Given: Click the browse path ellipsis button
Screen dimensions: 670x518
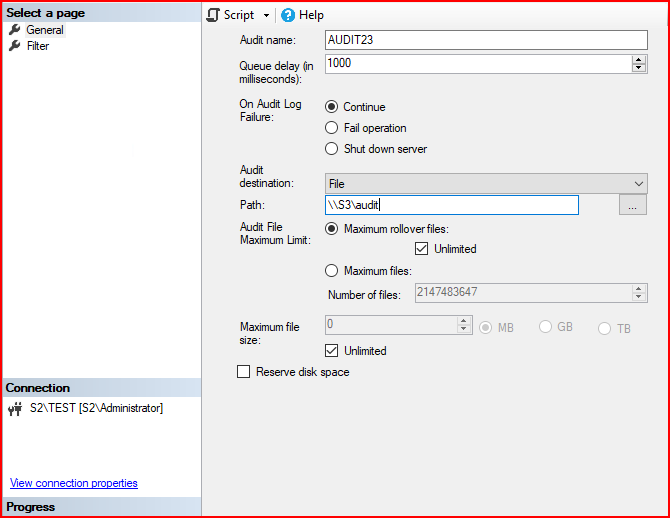Looking at the screenshot, I should pos(633,205).
